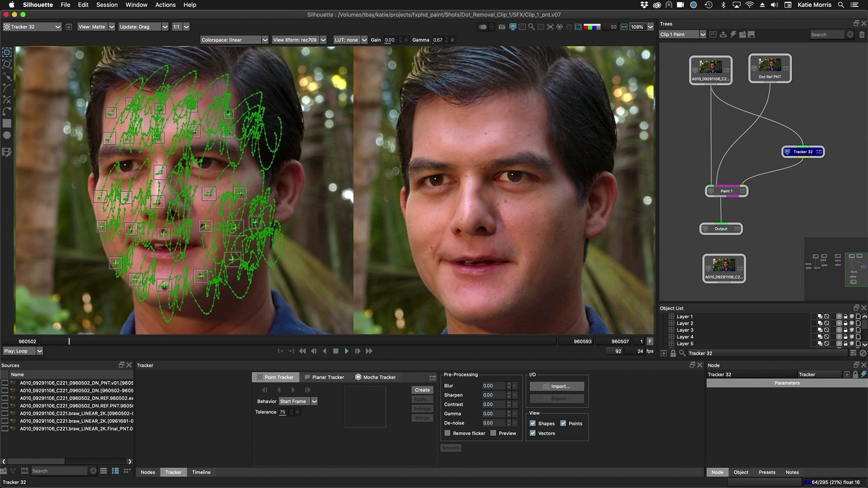Click the Tracker 32 node in the tree

point(803,152)
